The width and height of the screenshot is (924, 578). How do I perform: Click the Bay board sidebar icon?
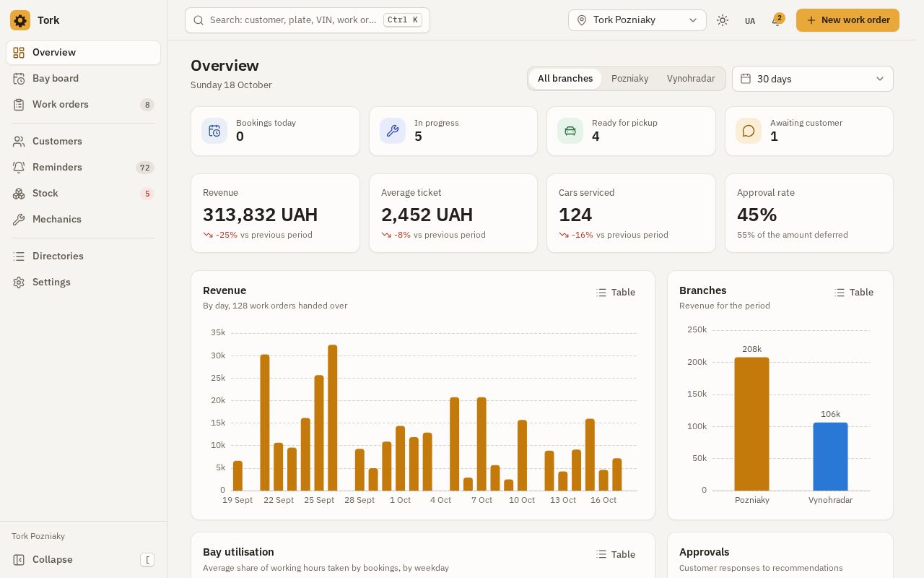point(19,79)
